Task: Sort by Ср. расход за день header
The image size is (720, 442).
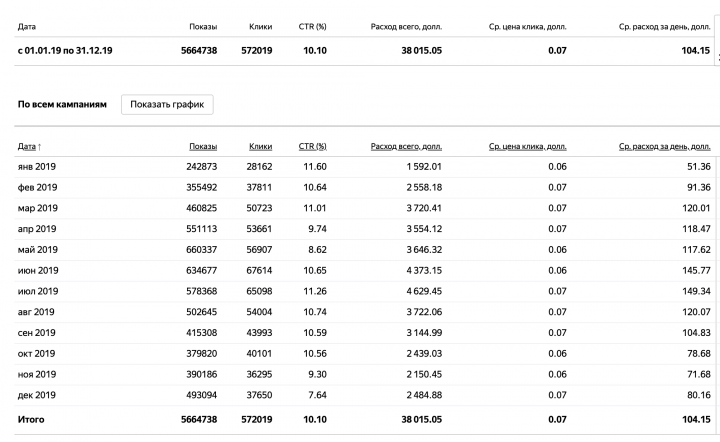Action: [x=664, y=146]
